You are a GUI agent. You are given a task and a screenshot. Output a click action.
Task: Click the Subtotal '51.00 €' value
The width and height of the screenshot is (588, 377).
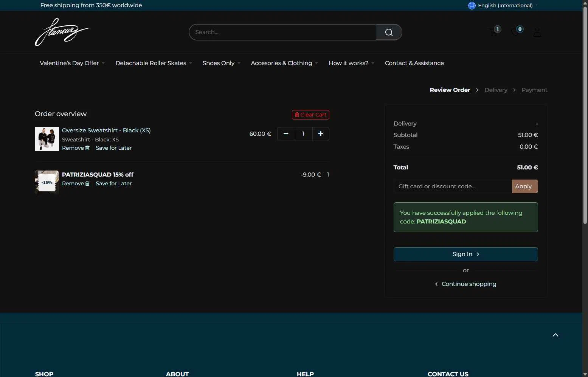click(528, 135)
